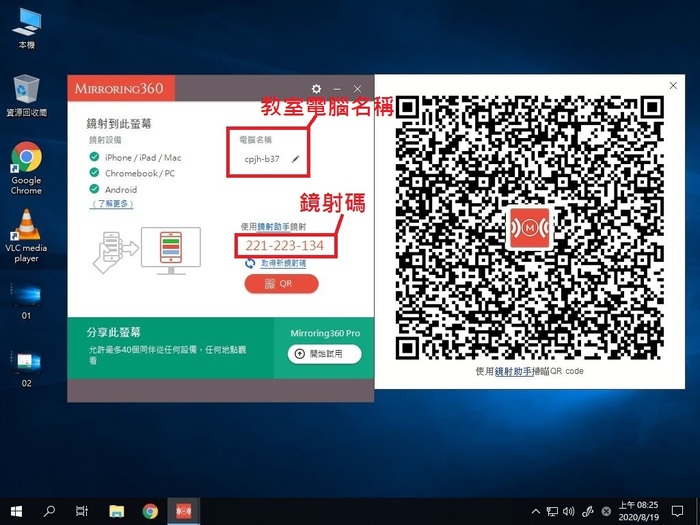Select VLC media player desktop shortcut

[26, 236]
